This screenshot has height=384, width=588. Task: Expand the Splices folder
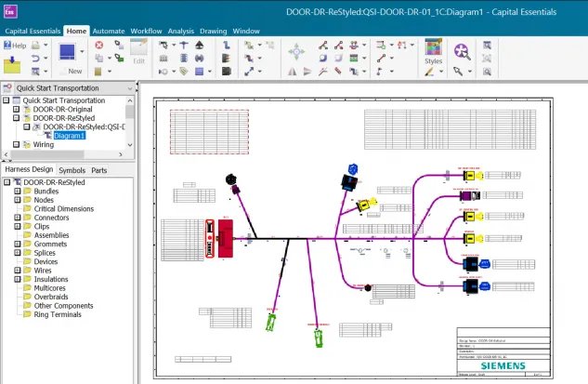click(18, 253)
